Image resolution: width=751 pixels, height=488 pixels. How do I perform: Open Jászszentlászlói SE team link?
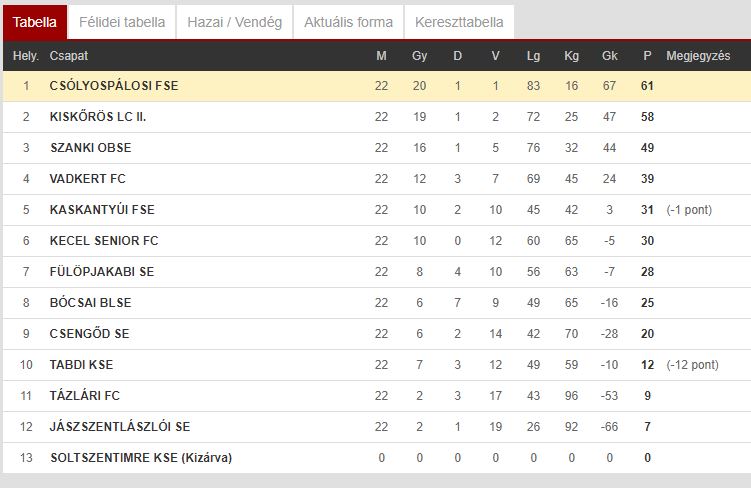pos(120,427)
